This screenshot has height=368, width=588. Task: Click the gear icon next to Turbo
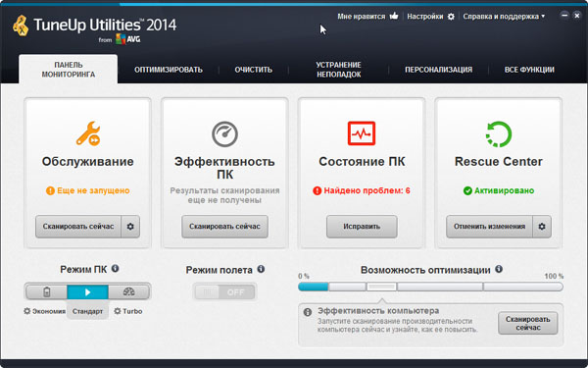[x=118, y=311]
